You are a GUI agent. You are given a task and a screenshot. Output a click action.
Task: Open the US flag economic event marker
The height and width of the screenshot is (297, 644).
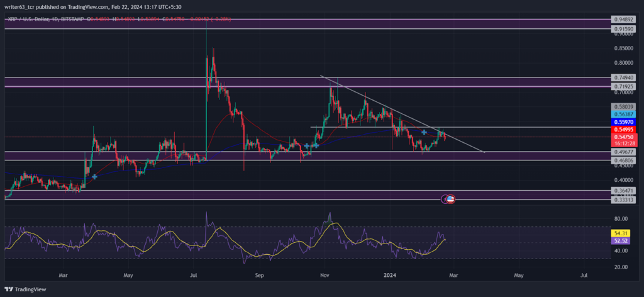point(450,199)
